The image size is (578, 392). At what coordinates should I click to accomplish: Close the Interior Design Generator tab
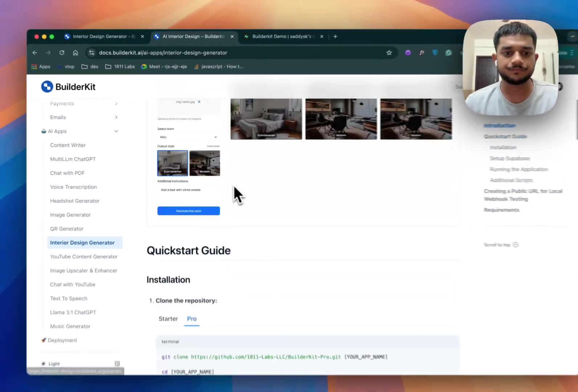tap(142, 36)
